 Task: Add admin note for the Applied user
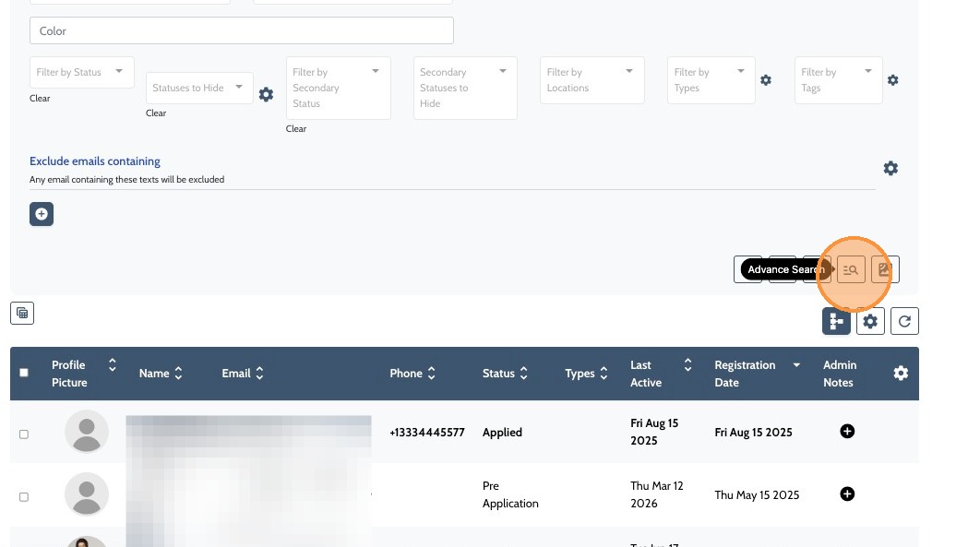click(x=847, y=432)
